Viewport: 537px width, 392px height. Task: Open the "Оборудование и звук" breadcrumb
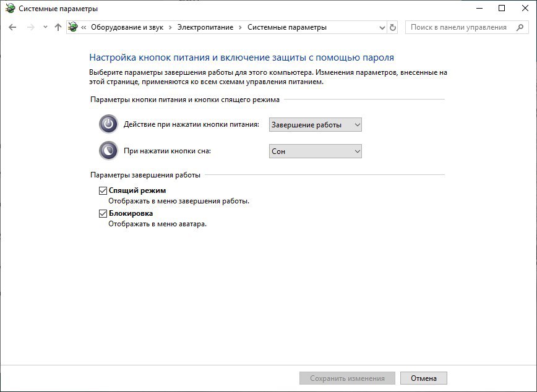click(x=127, y=27)
